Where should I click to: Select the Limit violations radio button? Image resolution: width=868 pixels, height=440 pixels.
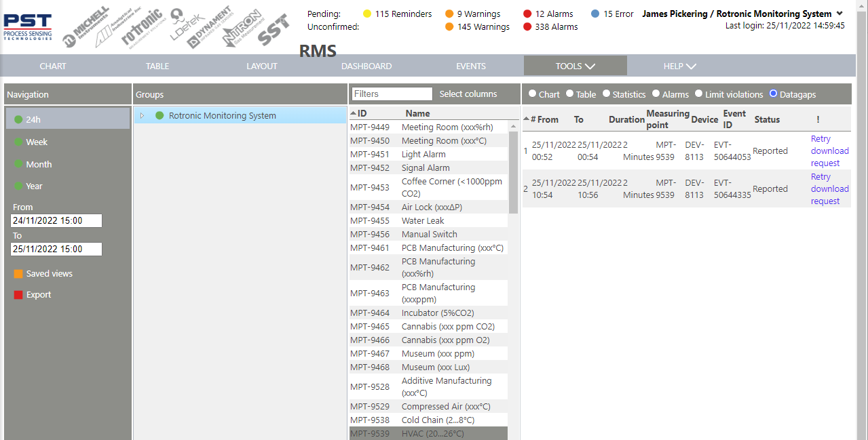[x=698, y=94]
